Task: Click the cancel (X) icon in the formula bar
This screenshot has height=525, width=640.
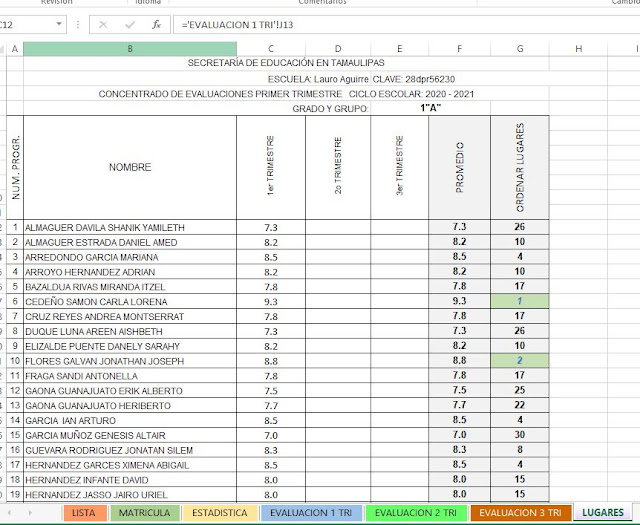Action: tap(103, 25)
